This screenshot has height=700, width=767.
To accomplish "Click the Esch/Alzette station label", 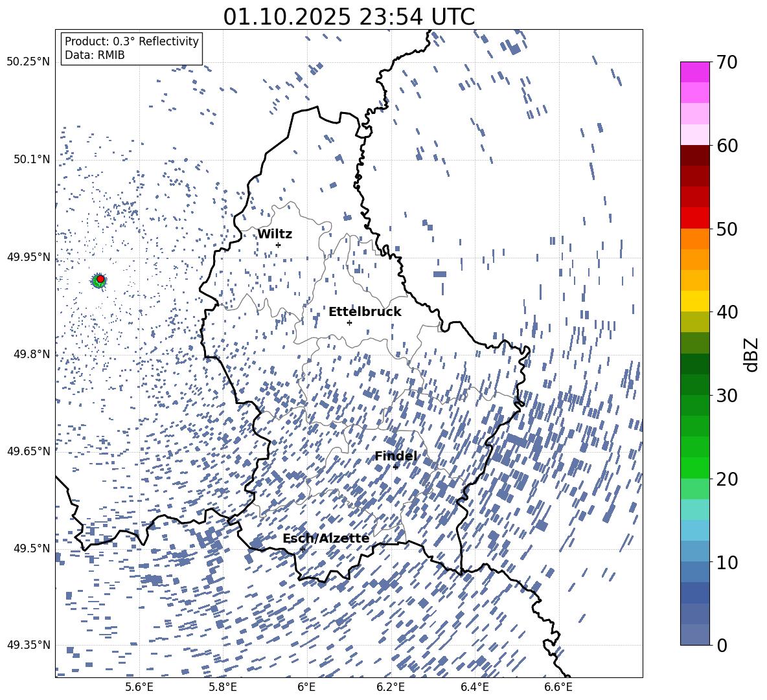I will [326, 539].
